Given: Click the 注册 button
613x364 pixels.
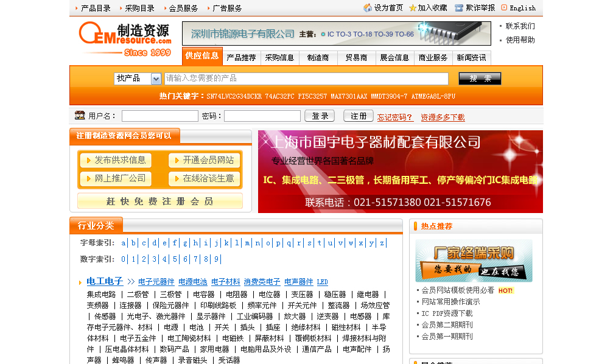Looking at the screenshot, I should tap(358, 116).
